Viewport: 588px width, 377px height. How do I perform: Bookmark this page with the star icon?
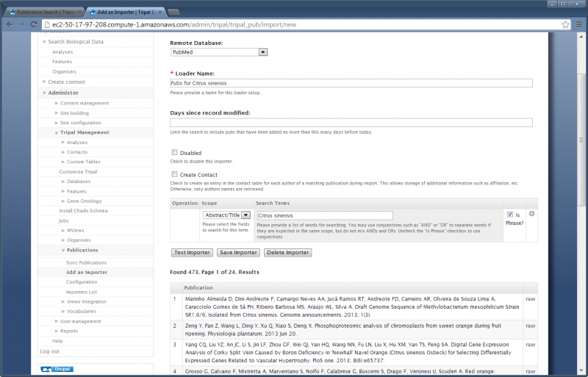(565, 25)
